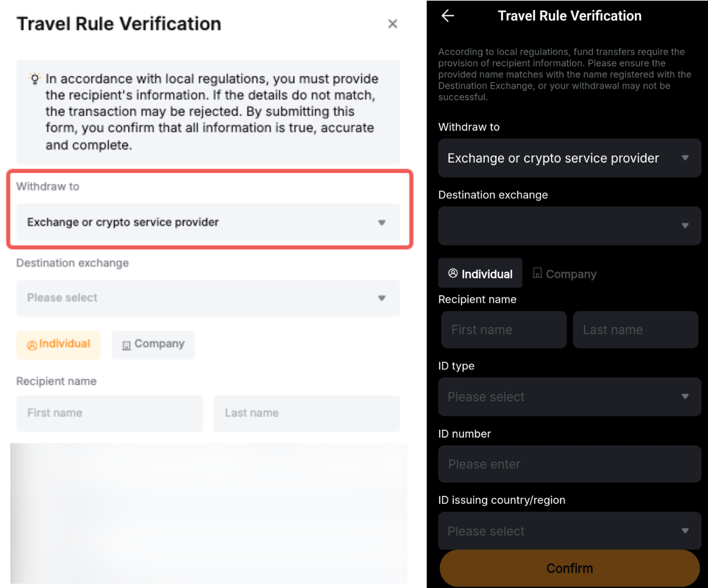The height and width of the screenshot is (588, 708).
Task: Go back with the arrow icon
Action: (x=448, y=16)
